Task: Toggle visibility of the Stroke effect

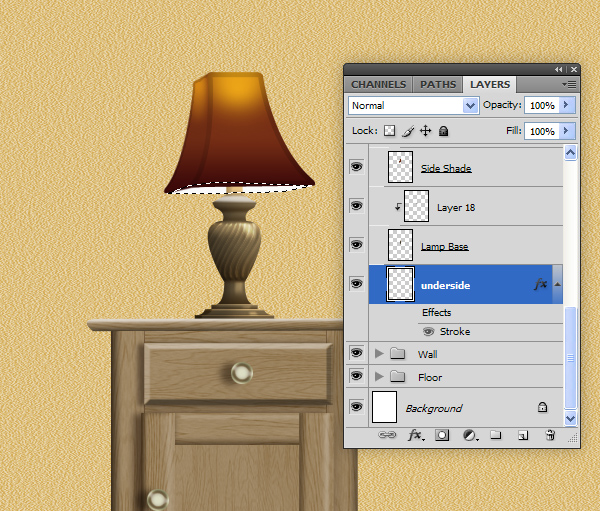Action: click(429, 332)
